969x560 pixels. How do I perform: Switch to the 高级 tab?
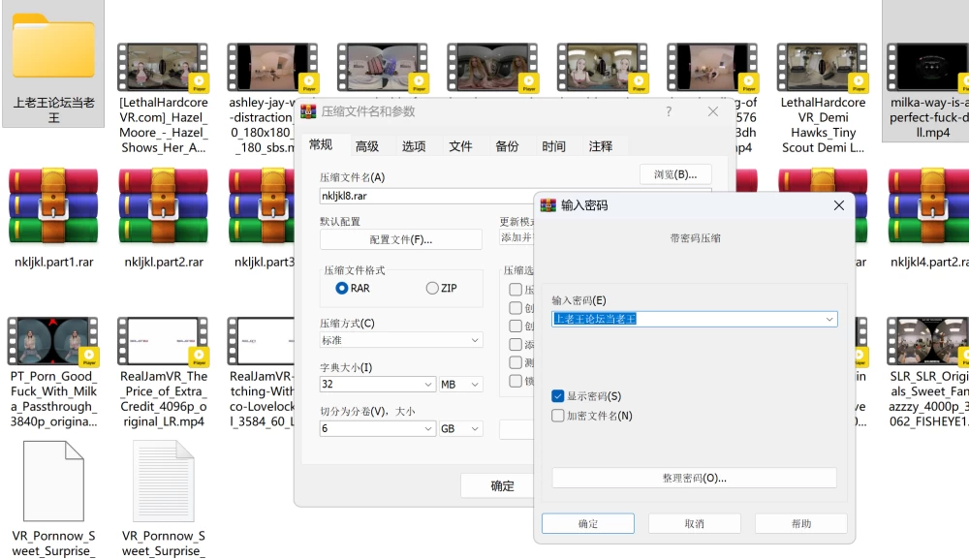click(x=367, y=146)
